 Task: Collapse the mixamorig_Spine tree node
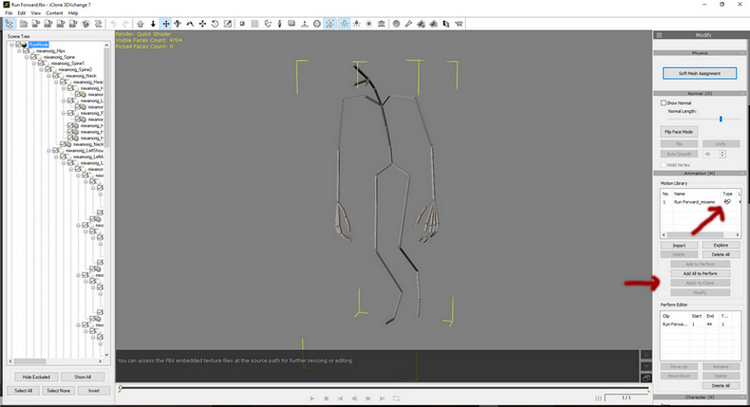28,57
